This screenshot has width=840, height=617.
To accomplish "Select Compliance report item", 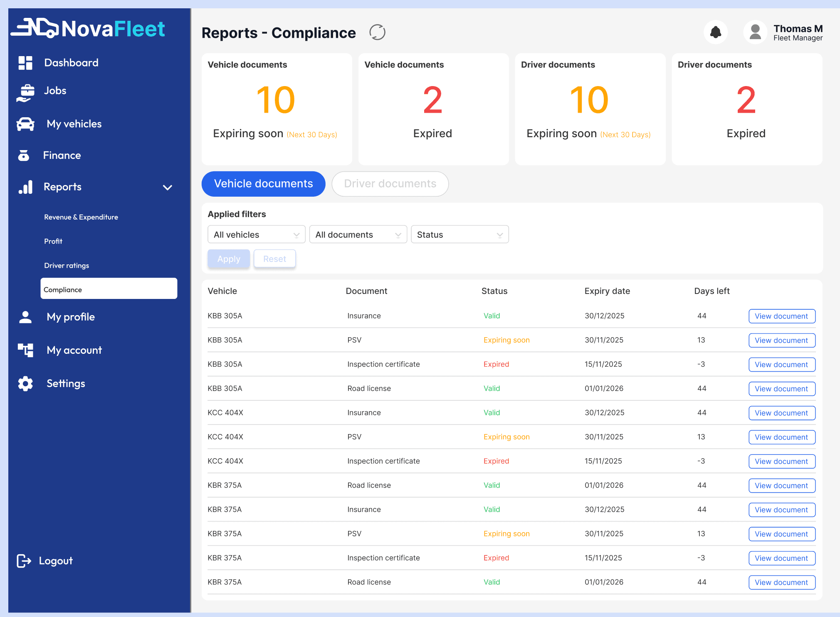I will pyautogui.click(x=109, y=289).
